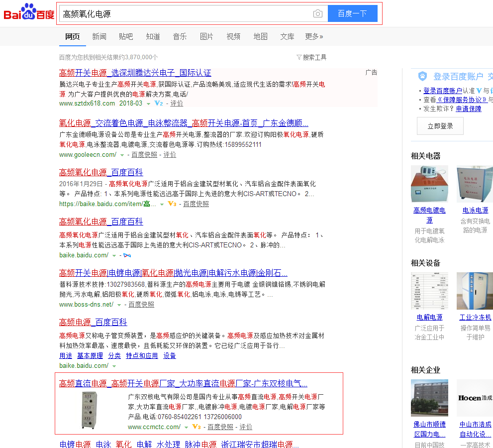Open 高频开关电源|电镀电源|氧化电源 result title
Image resolution: width=493 pixels, height=448 pixels.
pos(173,273)
